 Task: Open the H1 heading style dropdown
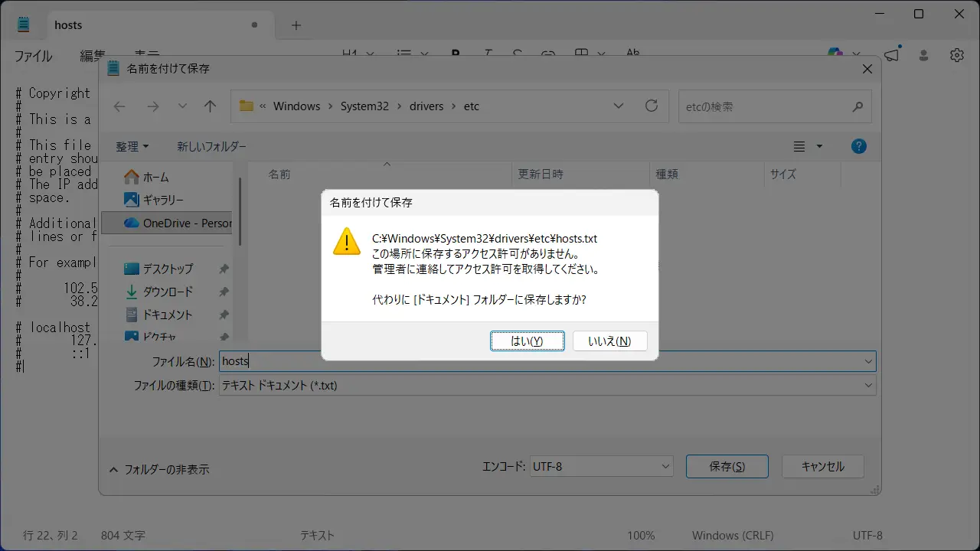pos(357,54)
